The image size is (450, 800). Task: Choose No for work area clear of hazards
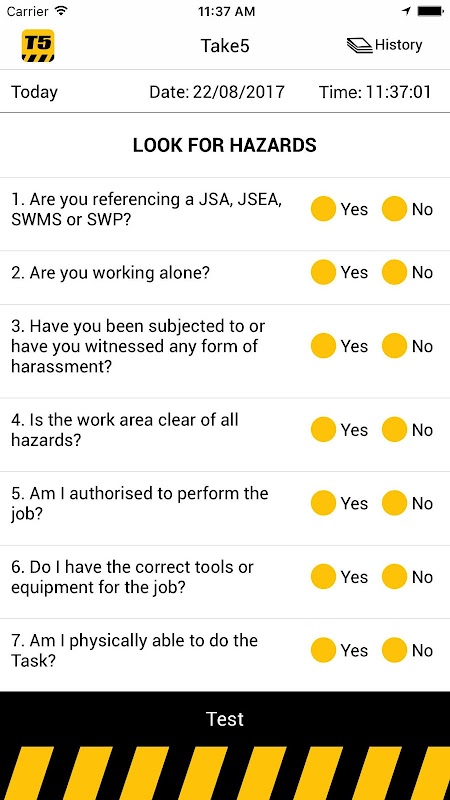(x=394, y=430)
